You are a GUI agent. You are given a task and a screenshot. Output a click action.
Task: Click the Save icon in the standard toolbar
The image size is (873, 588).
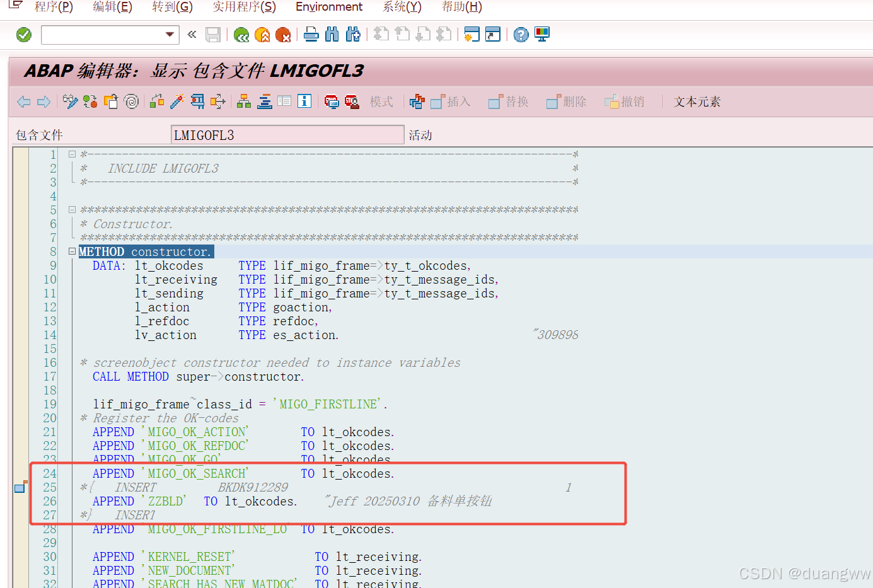pyautogui.click(x=212, y=35)
